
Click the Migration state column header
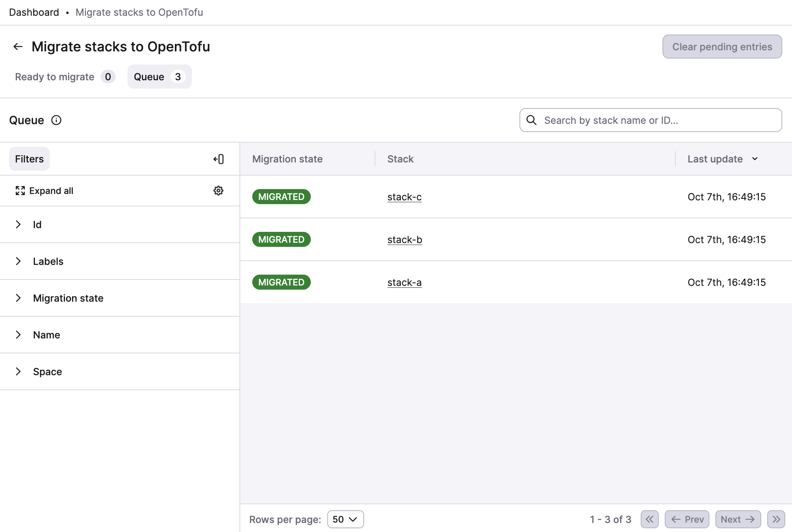pos(288,159)
